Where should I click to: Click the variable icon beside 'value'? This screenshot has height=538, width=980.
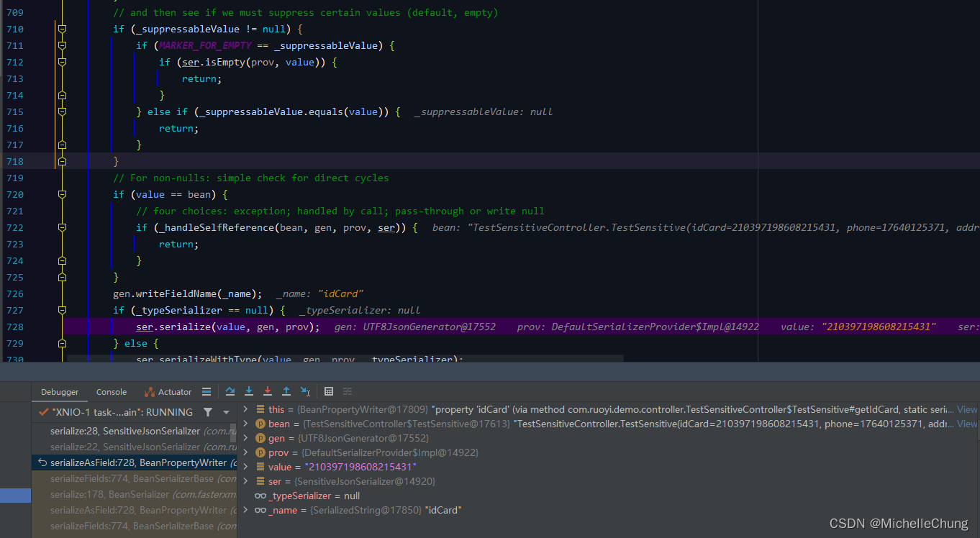[260, 467]
